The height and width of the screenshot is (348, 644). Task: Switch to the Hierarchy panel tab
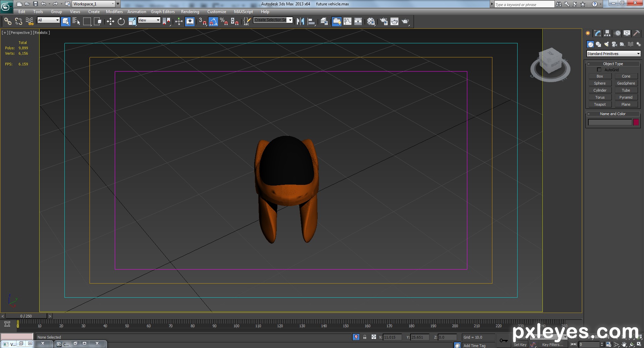click(x=607, y=33)
